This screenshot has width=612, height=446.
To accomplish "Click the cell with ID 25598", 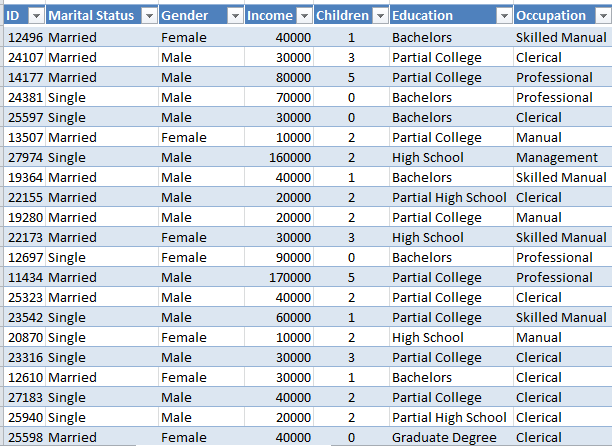I will point(24,437).
